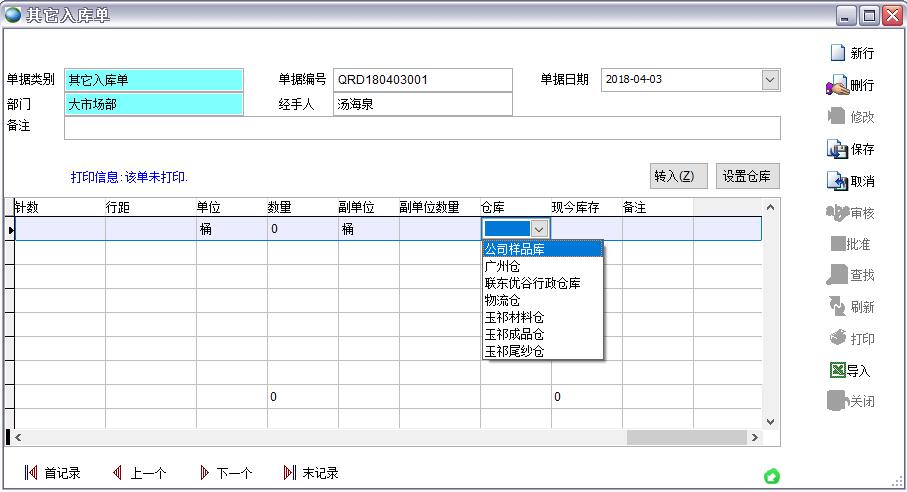Go to previous record with 上一个
907x492 pixels.
pyautogui.click(x=118, y=473)
